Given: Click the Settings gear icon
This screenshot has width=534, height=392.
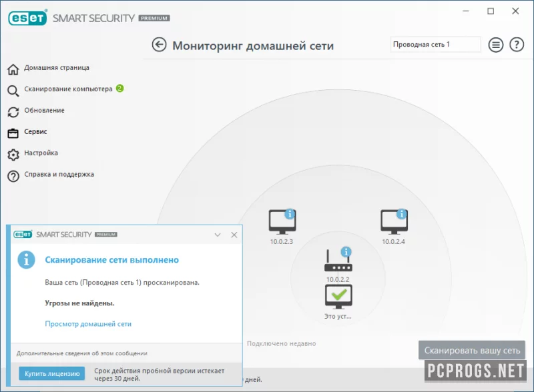Looking at the screenshot, I should (13, 155).
